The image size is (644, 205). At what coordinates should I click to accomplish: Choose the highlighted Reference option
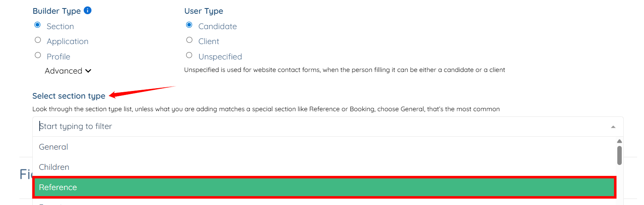pyautogui.click(x=324, y=187)
